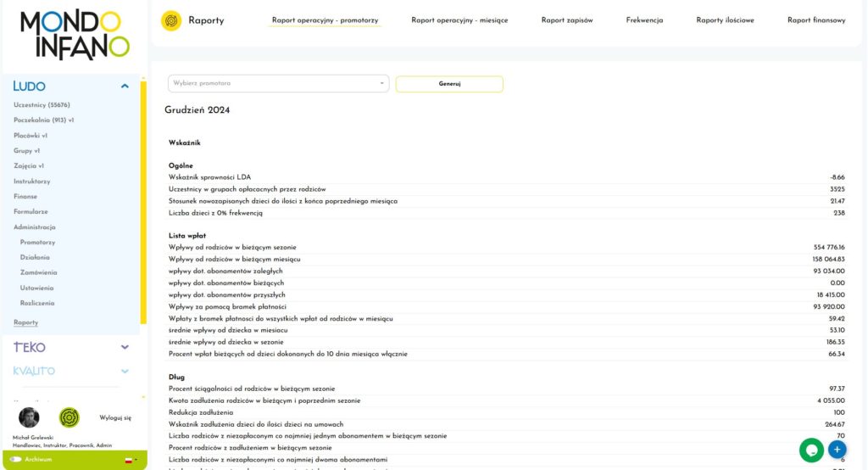Go to Grupy v1

pos(26,151)
